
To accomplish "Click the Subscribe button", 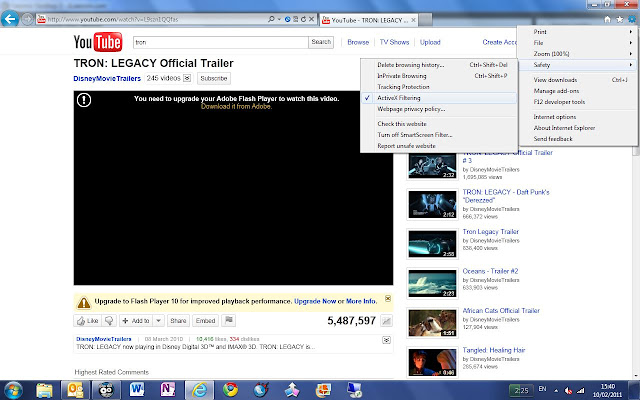I will click(214, 78).
